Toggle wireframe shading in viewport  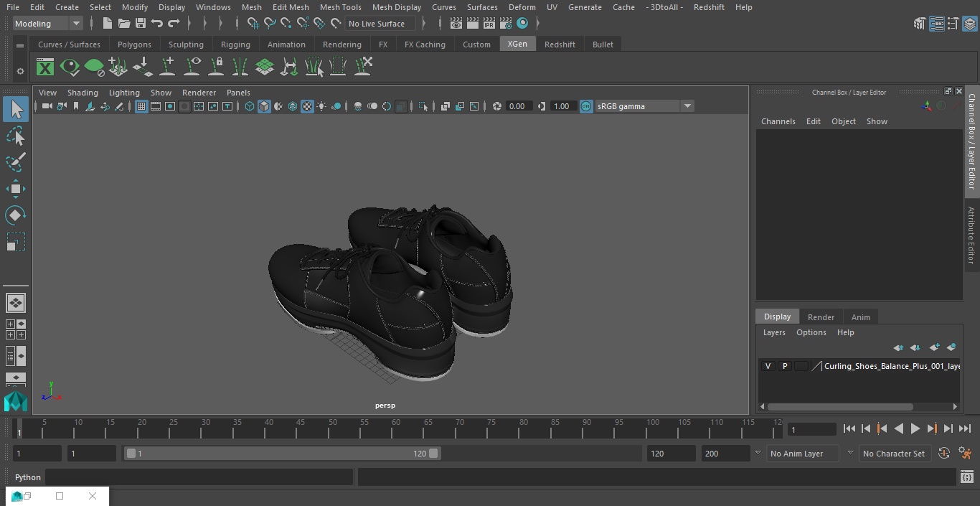(x=250, y=106)
